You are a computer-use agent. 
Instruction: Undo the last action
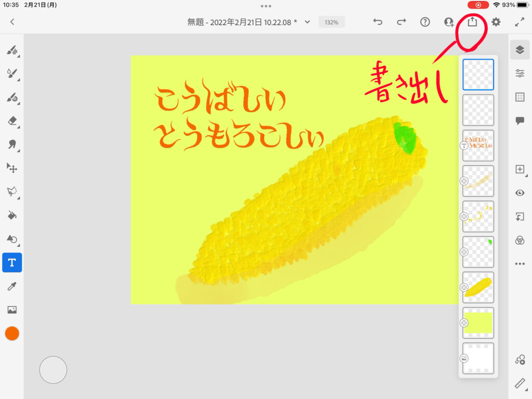(378, 22)
